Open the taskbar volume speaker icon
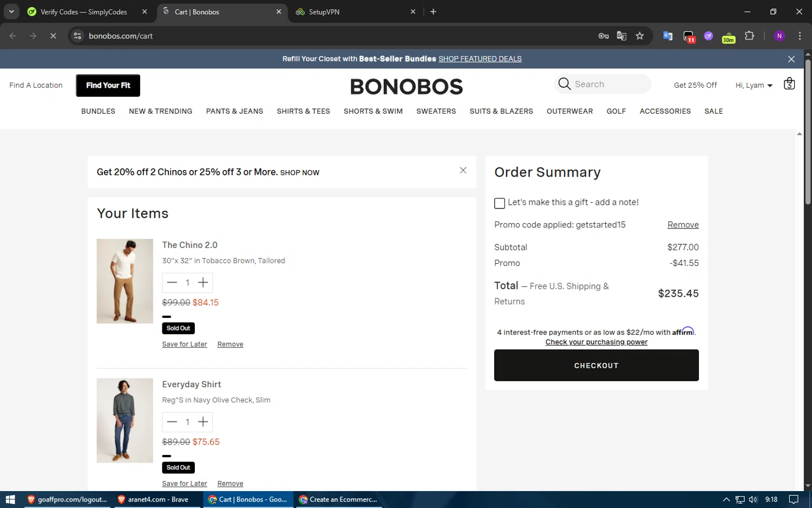 coord(753,499)
